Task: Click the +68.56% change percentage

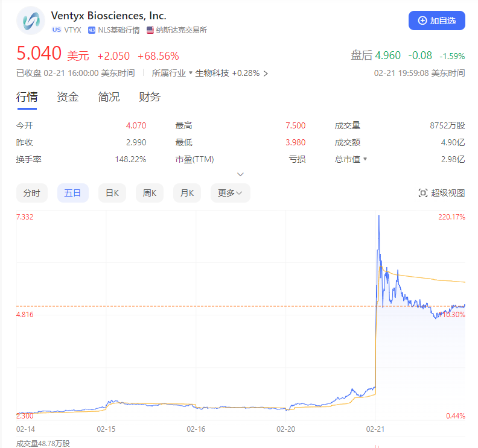Action: 158,56
